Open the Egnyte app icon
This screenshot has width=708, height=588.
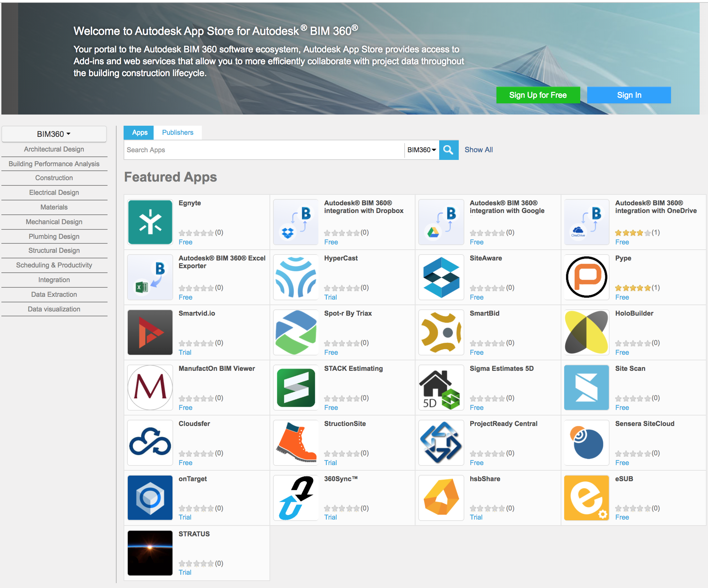click(x=150, y=222)
